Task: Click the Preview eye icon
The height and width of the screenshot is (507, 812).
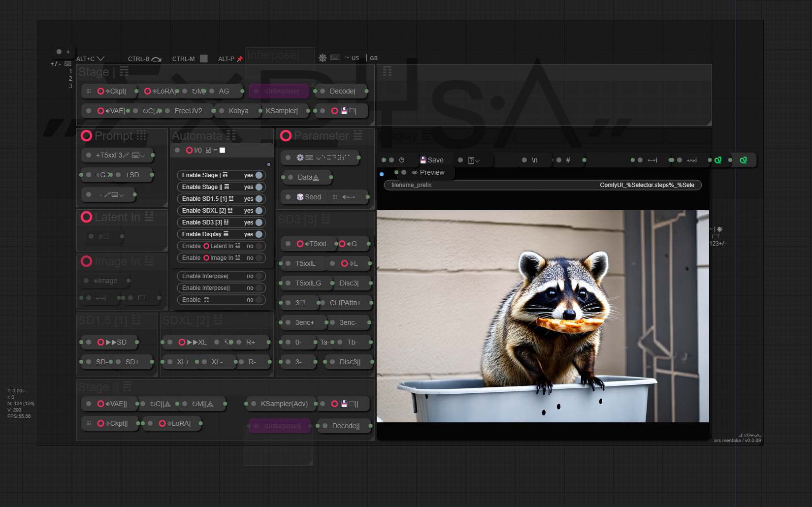Action: click(x=415, y=172)
